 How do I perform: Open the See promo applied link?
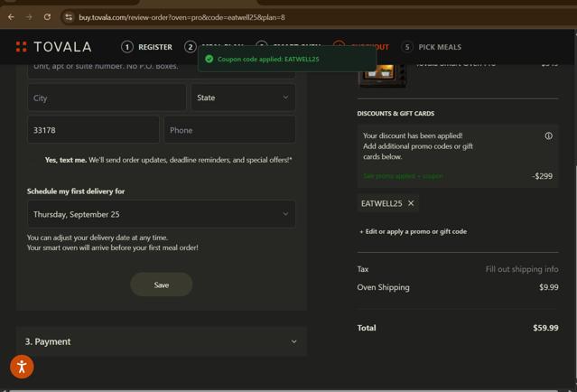coord(404,176)
